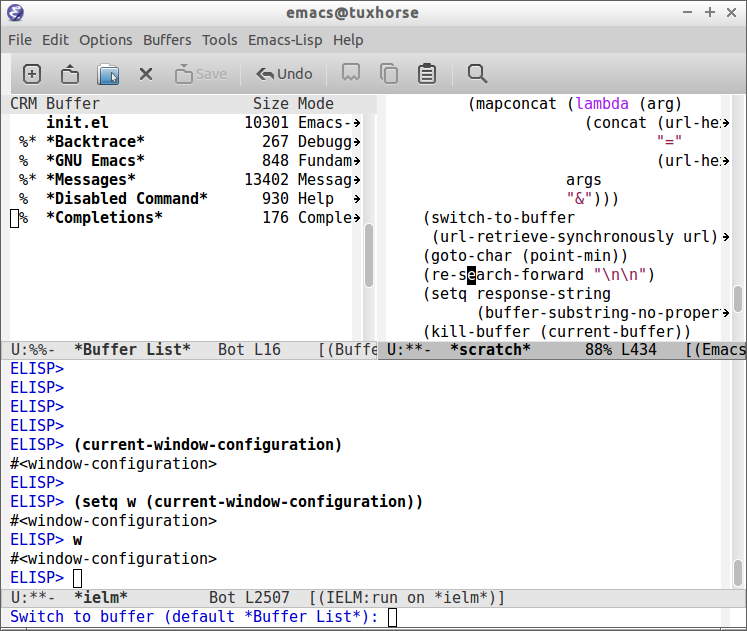Image resolution: width=747 pixels, height=631 pixels.
Task: Open the Edit menu
Action: pyautogui.click(x=55, y=40)
